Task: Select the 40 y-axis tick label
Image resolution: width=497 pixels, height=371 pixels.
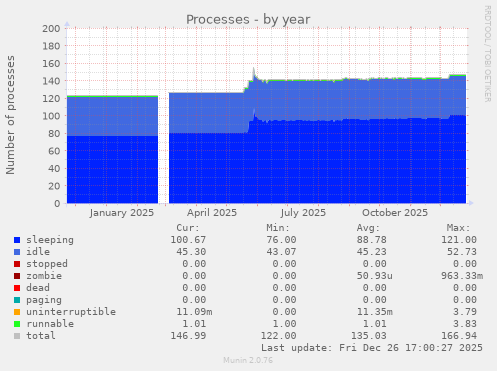Action: [54, 168]
